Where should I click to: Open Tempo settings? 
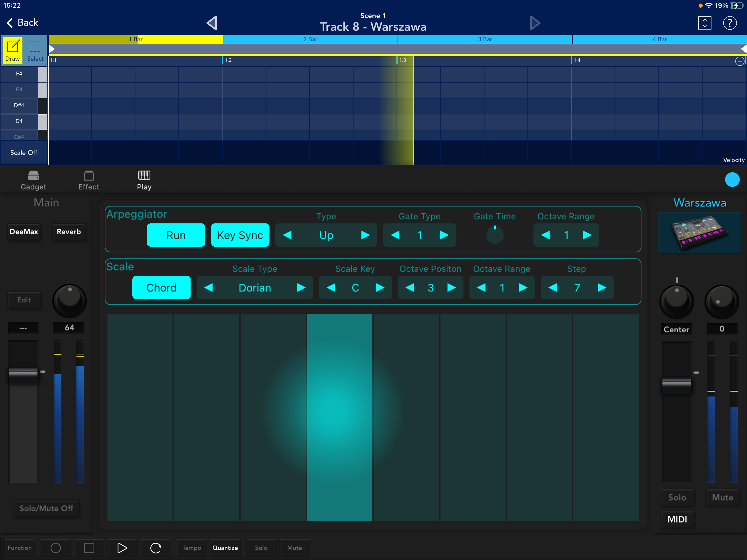pos(191,547)
